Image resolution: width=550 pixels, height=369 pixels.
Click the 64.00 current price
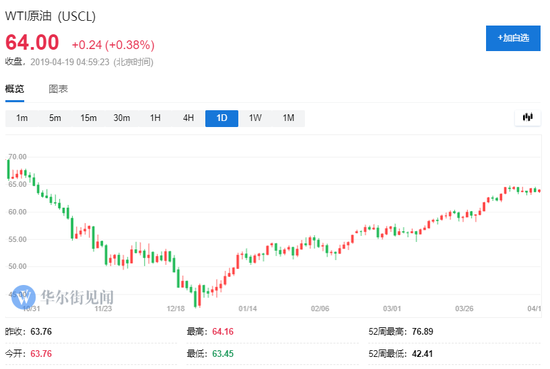(x=32, y=42)
